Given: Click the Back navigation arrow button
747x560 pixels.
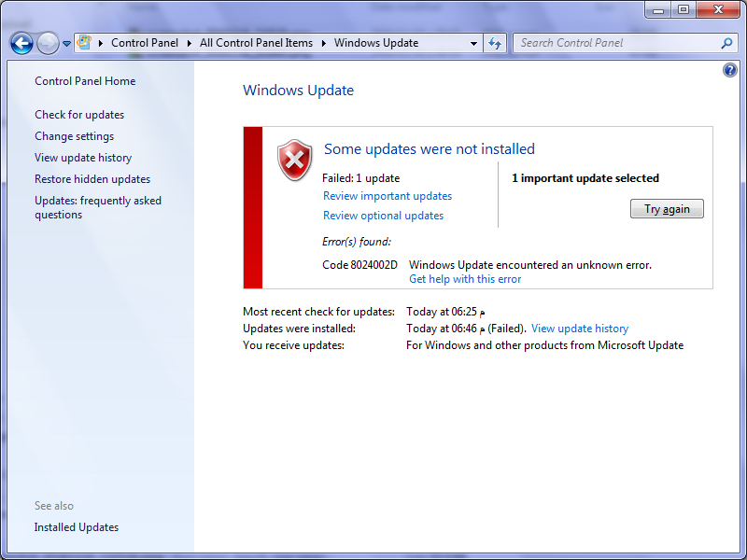Looking at the screenshot, I should point(21,43).
